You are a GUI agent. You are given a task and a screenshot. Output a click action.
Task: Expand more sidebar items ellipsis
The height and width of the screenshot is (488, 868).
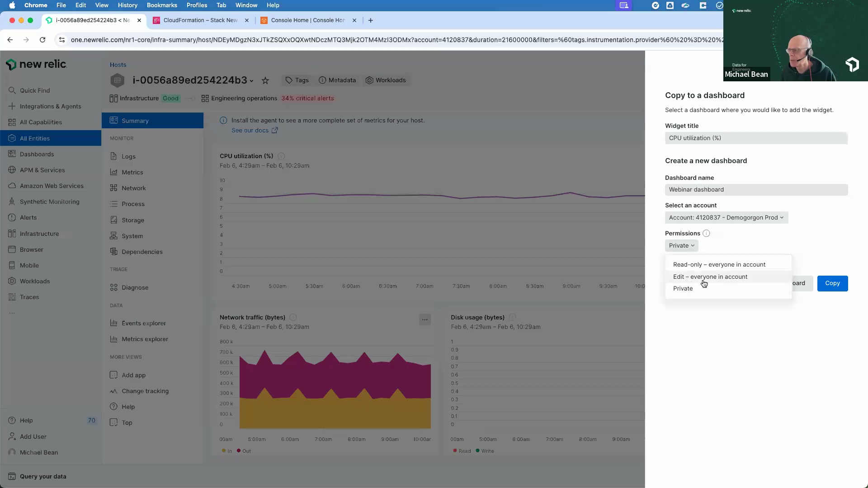point(12,313)
